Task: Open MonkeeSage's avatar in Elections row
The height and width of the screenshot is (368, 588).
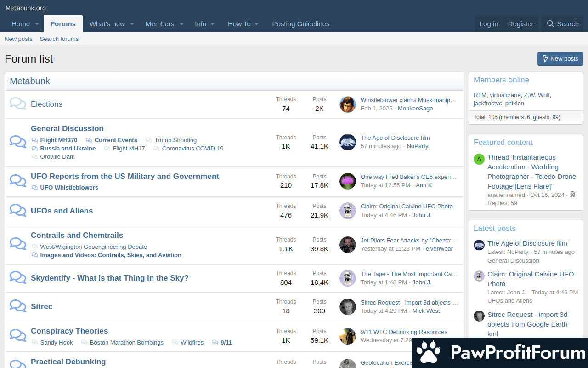Action: (x=348, y=104)
